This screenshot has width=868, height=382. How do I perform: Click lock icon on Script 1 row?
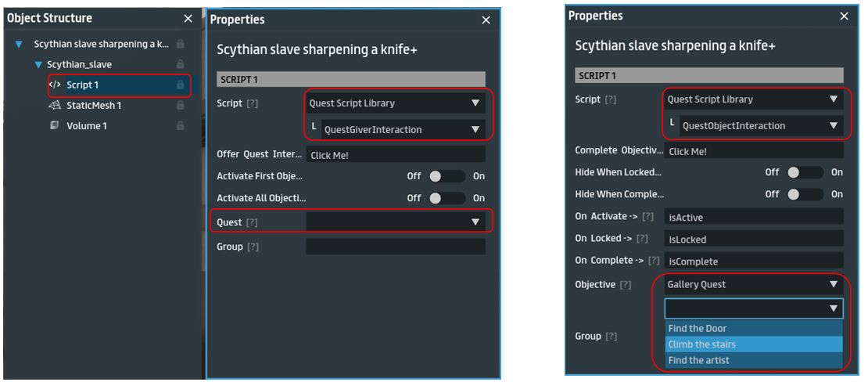(x=181, y=85)
